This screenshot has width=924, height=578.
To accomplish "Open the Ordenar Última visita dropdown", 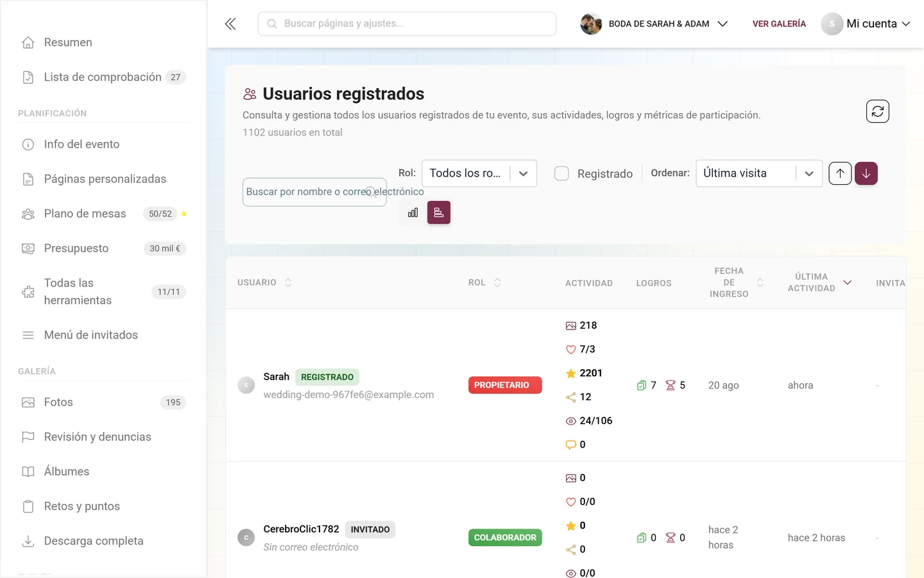I will [x=759, y=173].
